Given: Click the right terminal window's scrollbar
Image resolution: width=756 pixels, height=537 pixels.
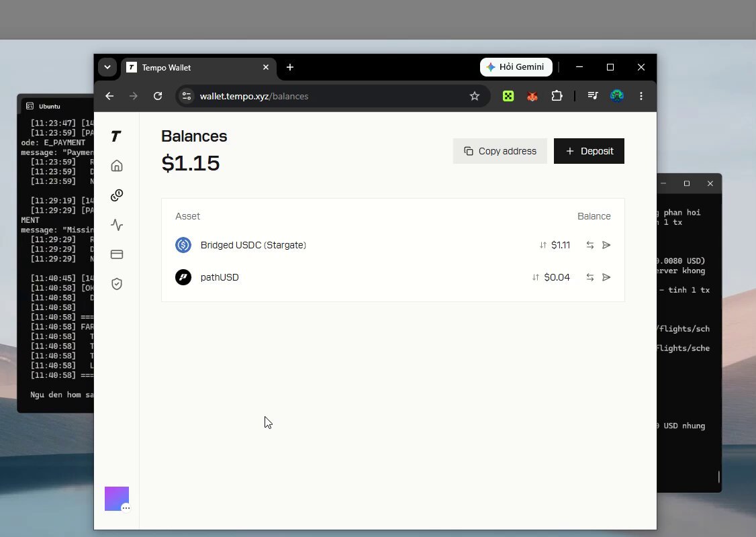Looking at the screenshot, I should click(718, 477).
